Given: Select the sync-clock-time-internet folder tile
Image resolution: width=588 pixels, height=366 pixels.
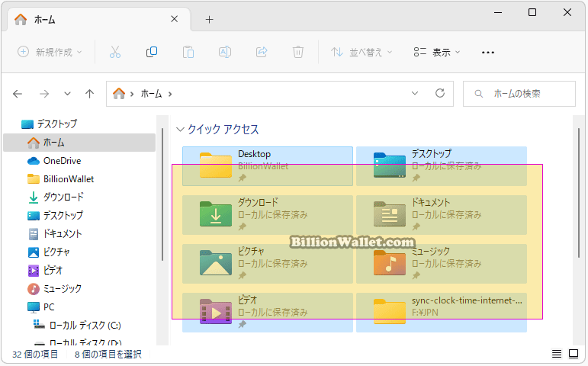Looking at the screenshot, I should coord(442,313).
